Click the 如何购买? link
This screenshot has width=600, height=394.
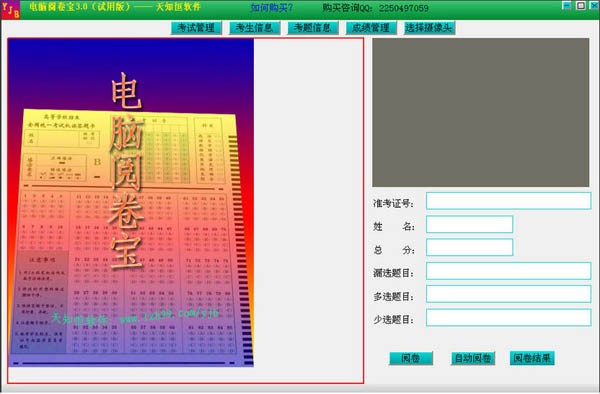(272, 8)
